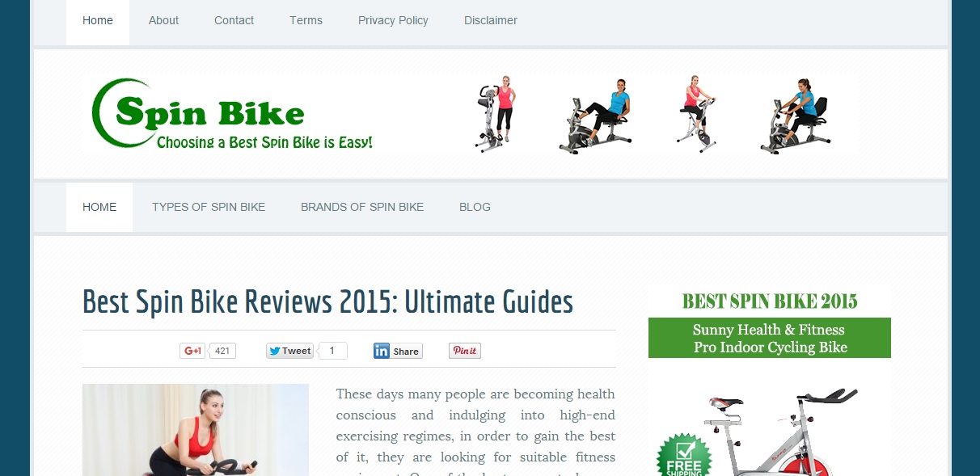Click the woman on spin bike article image

pos(196,430)
